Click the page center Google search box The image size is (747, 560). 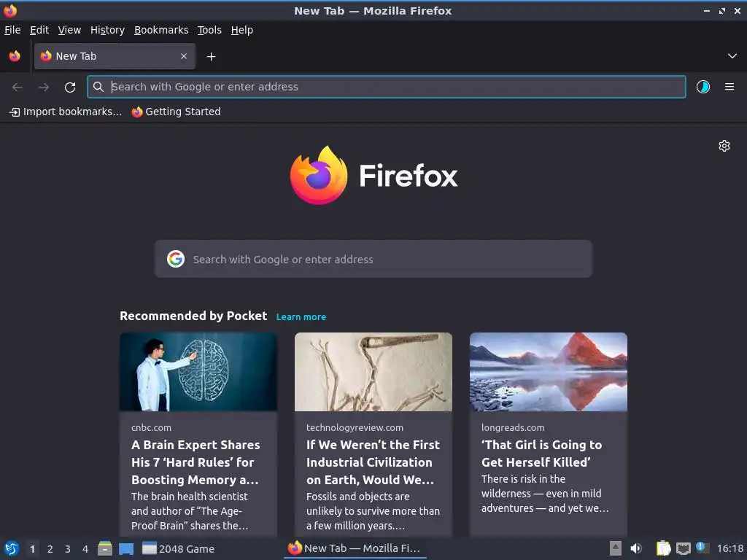click(x=373, y=259)
